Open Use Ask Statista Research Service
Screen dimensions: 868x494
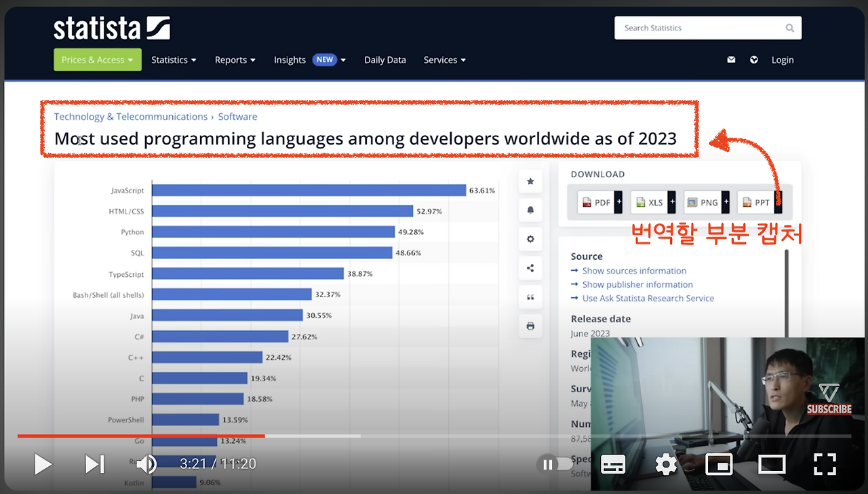pyautogui.click(x=648, y=298)
